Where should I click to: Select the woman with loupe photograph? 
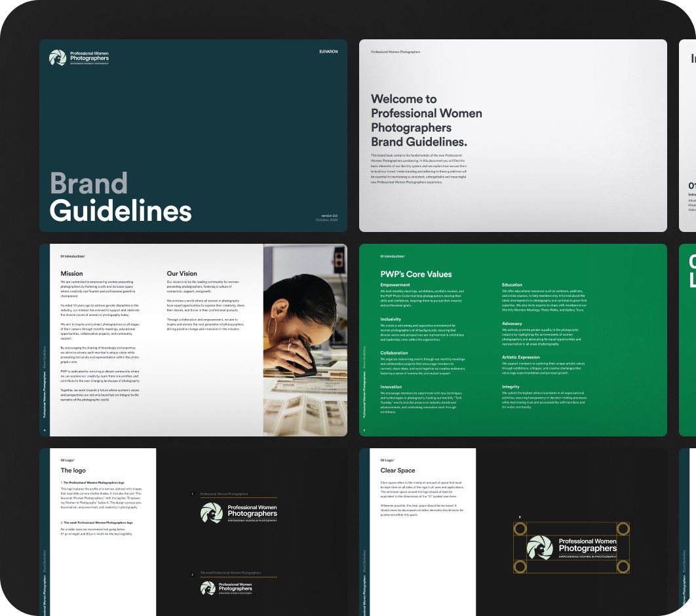coord(305,340)
